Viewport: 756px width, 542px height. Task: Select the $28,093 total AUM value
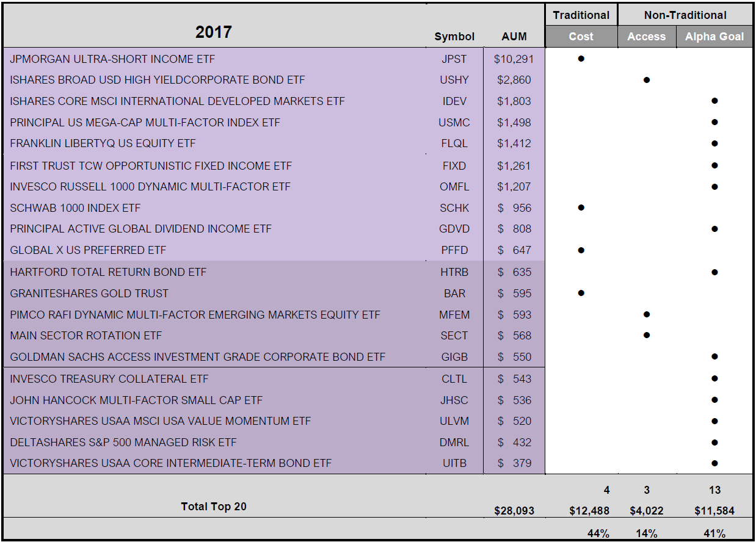click(x=514, y=511)
